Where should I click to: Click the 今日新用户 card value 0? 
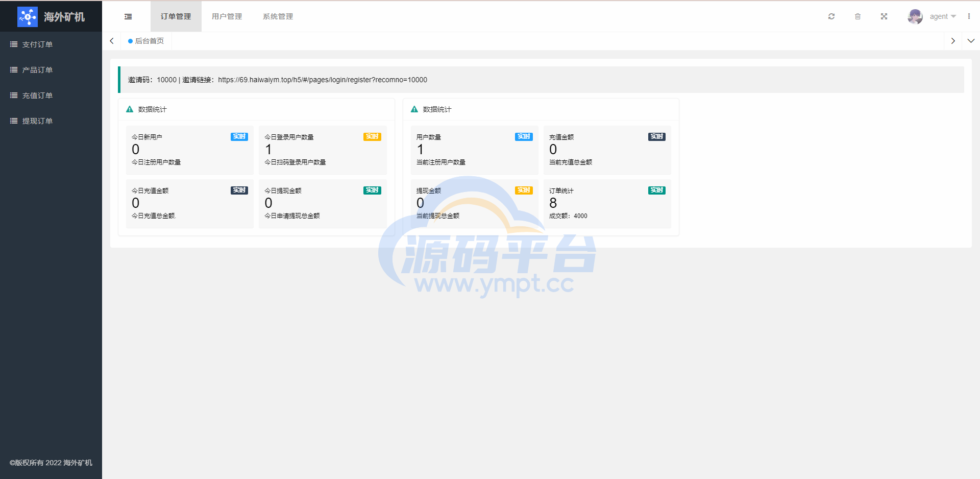pyautogui.click(x=136, y=150)
